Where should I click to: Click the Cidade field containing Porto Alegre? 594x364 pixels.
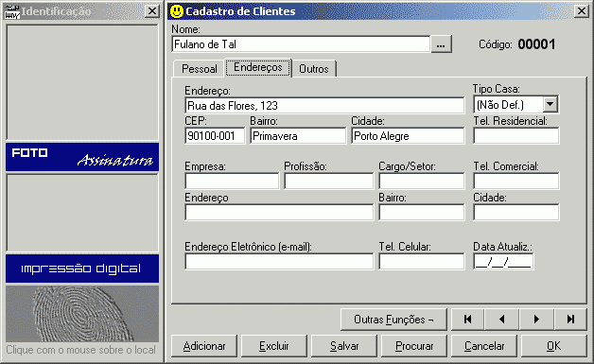(408, 135)
